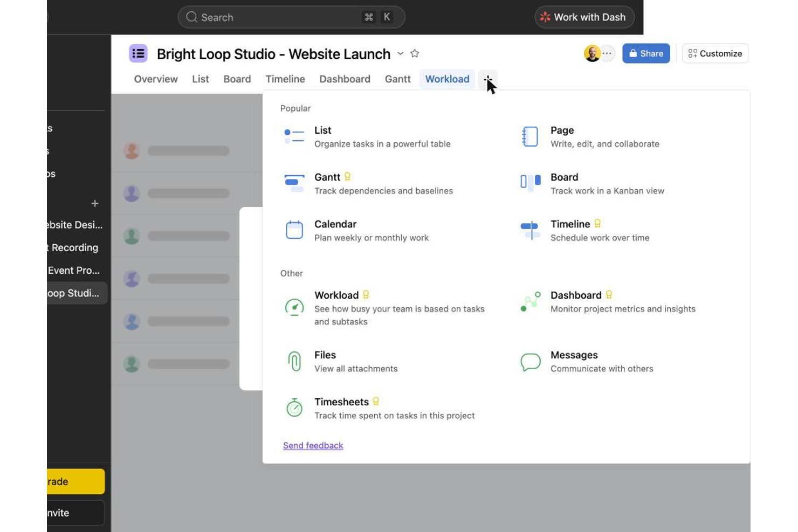
Task: Click the yellow upgrade button in sidebar
Action: click(75, 481)
